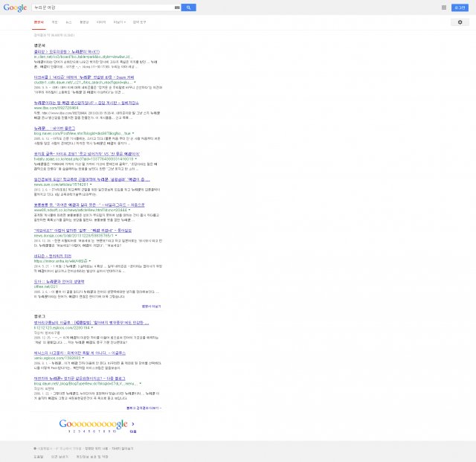Open the ilbe.com result title link
Image resolution: width=476 pixels, height=462 pixels.
click(x=86, y=103)
